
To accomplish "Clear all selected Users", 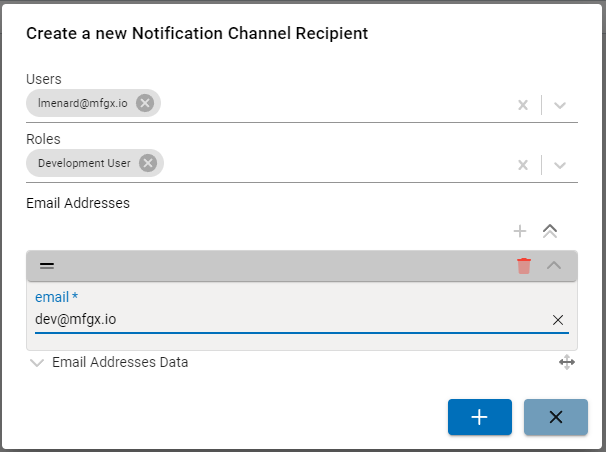I will 522,105.
